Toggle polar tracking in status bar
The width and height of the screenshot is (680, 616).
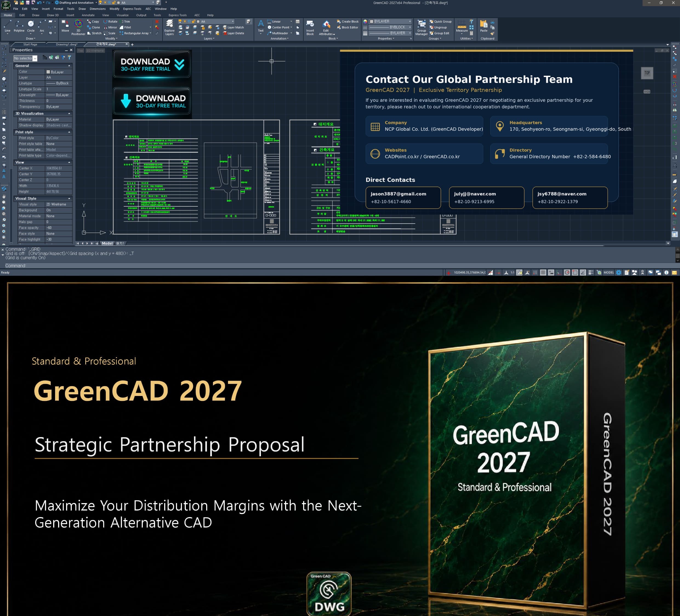point(567,272)
